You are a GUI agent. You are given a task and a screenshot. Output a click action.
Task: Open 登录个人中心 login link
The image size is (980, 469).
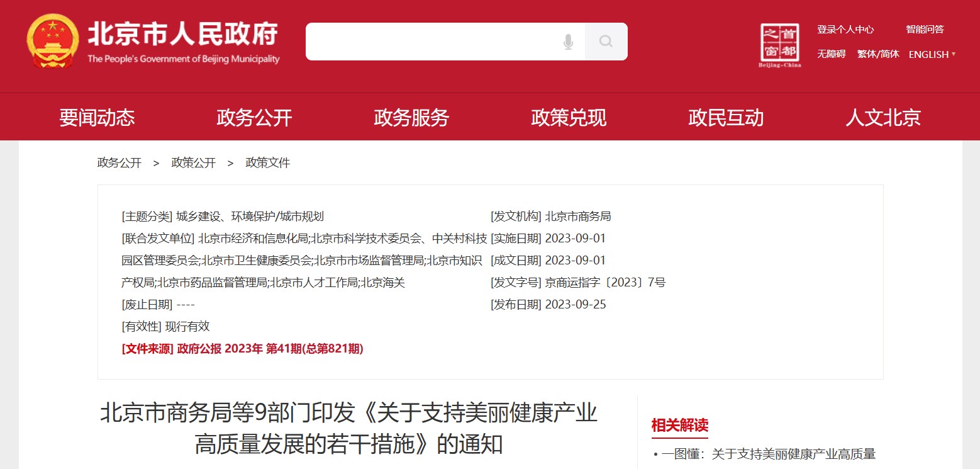[845, 30]
